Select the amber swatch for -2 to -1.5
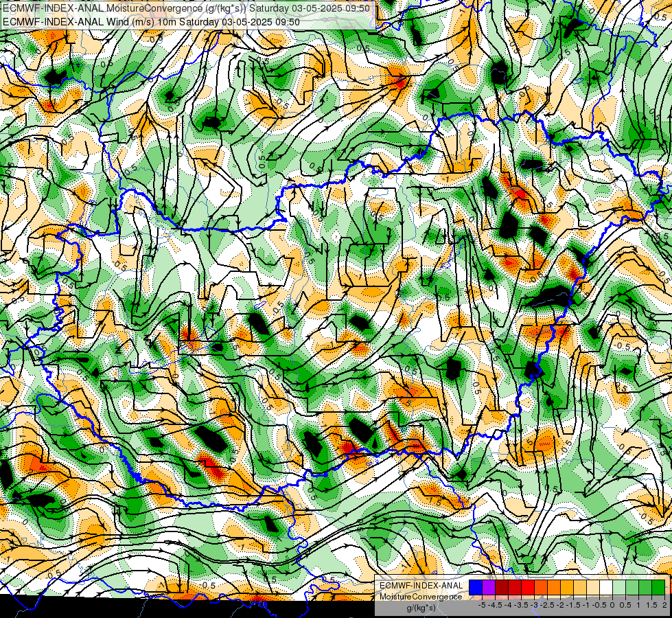672x618 pixels. pos(567,587)
